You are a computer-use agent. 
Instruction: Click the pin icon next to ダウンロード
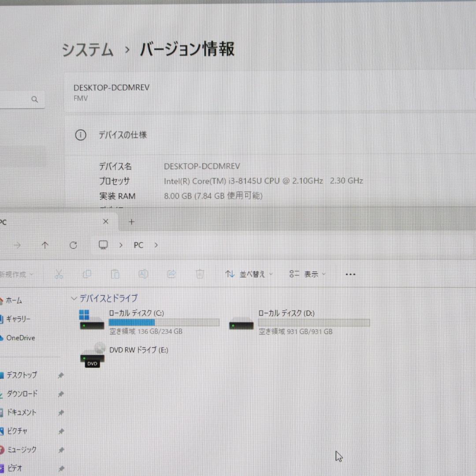coord(61,394)
